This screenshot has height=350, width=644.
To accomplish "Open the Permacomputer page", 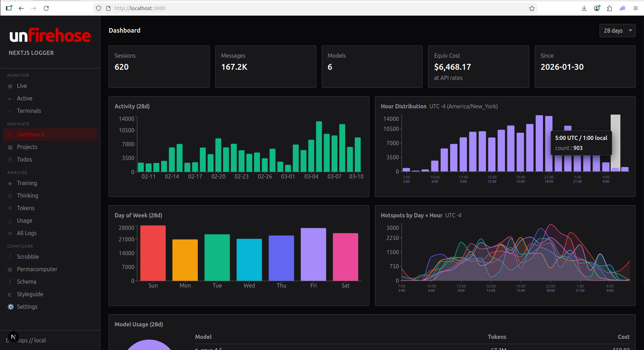I will (37, 269).
